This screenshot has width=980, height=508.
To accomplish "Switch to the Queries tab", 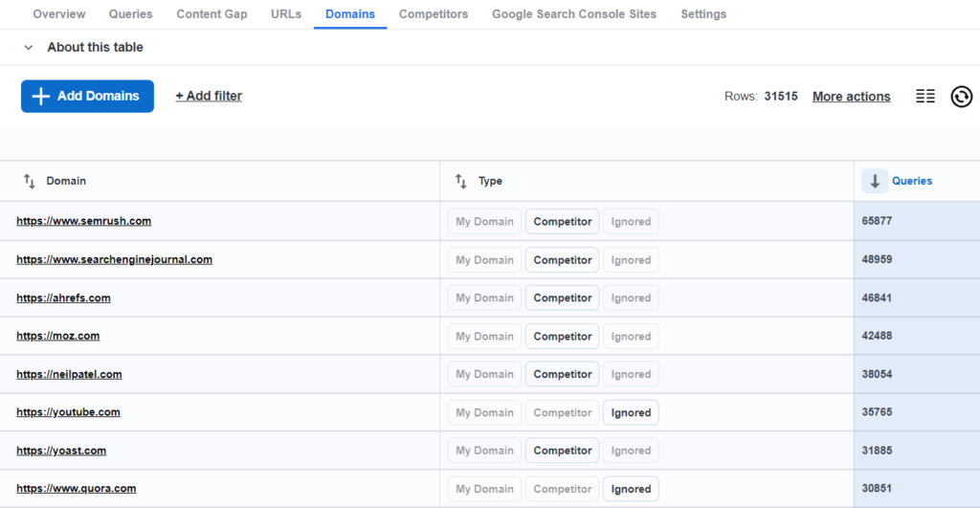I will tap(130, 13).
